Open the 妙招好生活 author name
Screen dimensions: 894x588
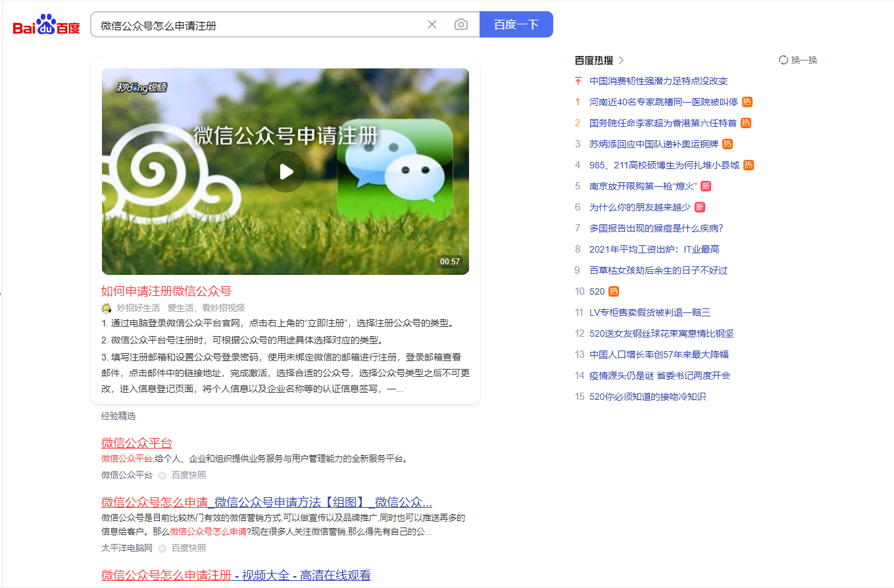(x=138, y=308)
